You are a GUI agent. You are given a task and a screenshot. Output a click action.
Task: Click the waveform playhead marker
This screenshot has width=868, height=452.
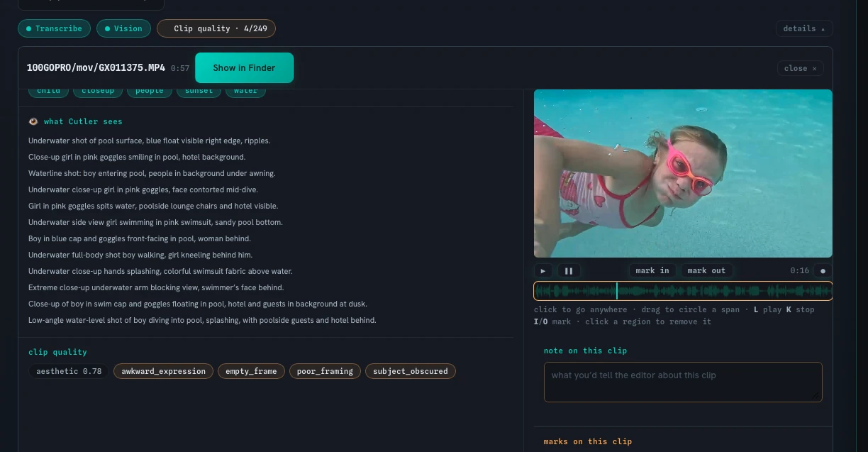pos(616,291)
